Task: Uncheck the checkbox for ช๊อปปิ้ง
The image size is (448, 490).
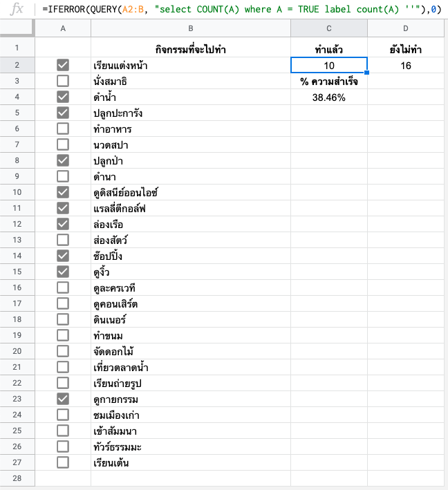Action: coord(63,256)
